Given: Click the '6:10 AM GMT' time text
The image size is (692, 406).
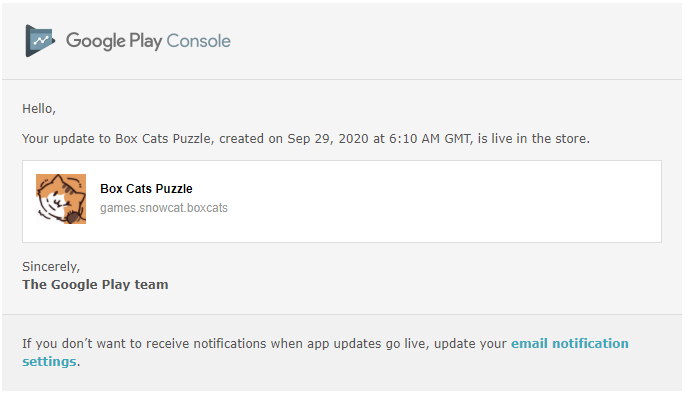Looking at the screenshot, I should coord(430,139).
